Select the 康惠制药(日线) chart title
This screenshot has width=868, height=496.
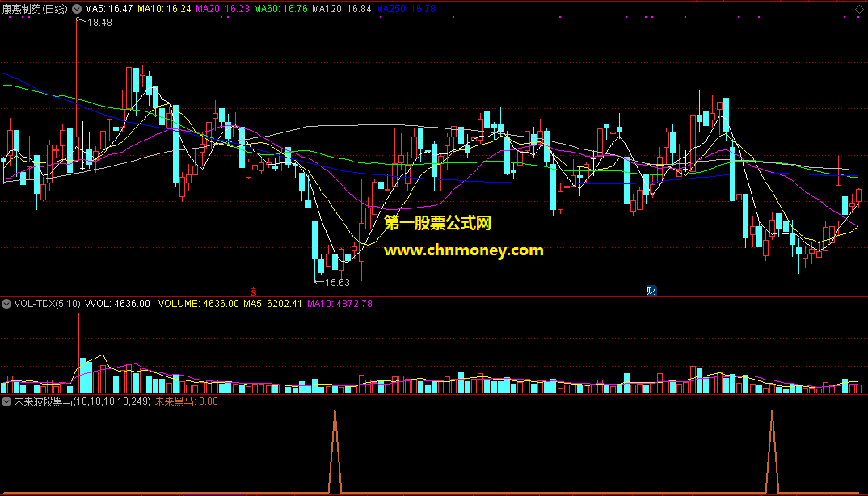click(x=35, y=9)
